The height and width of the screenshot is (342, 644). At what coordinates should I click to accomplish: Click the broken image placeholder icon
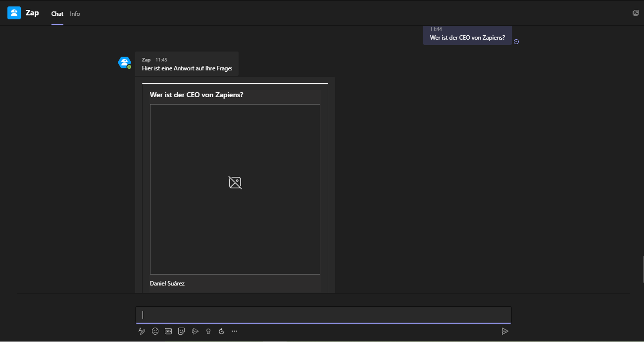pyautogui.click(x=235, y=182)
